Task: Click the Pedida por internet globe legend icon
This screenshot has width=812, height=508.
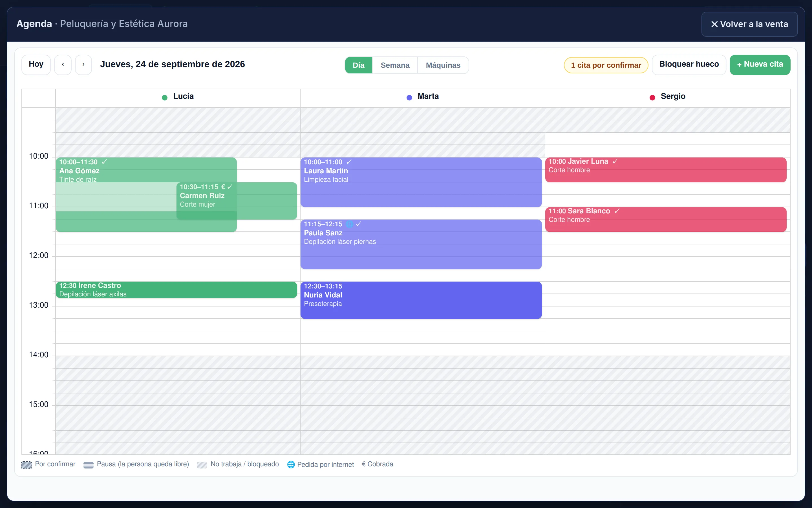Action: pyautogui.click(x=291, y=464)
